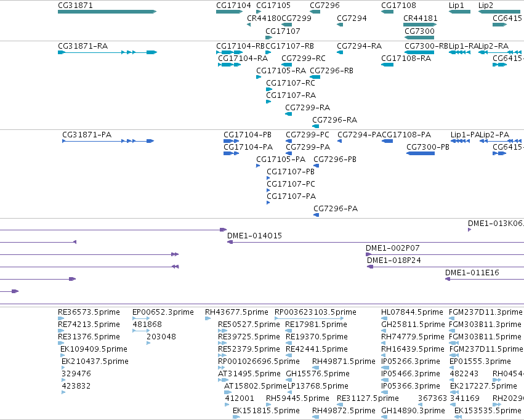Open the 'CG17107-RC' transcript label
Screen dimensions: 524x420
[x=291, y=83]
